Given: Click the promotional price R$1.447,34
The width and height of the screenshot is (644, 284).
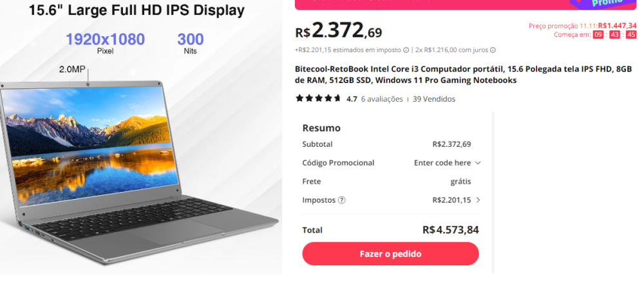Looking at the screenshot, I should tap(617, 26).
